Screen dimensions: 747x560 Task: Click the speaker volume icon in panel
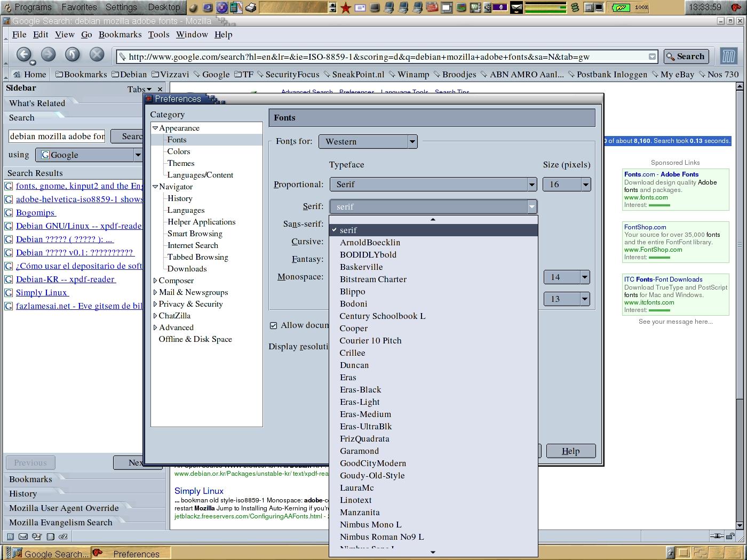pyautogui.click(x=487, y=7)
